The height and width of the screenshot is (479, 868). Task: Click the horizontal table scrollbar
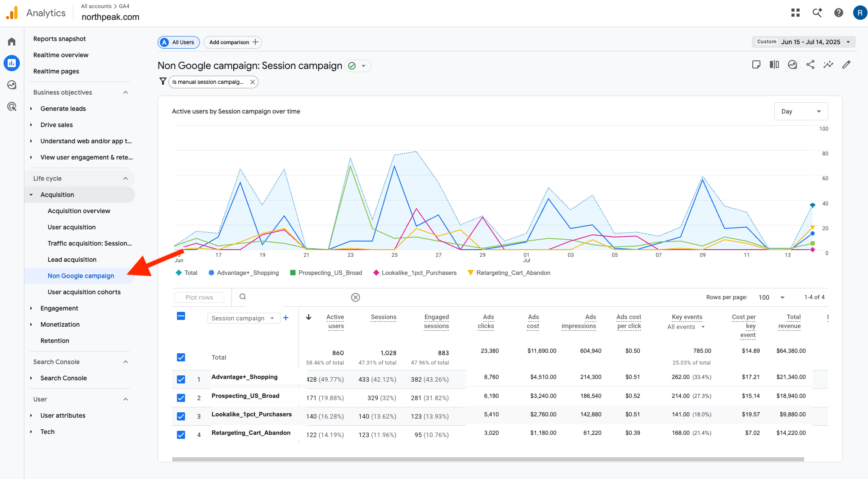point(488,459)
